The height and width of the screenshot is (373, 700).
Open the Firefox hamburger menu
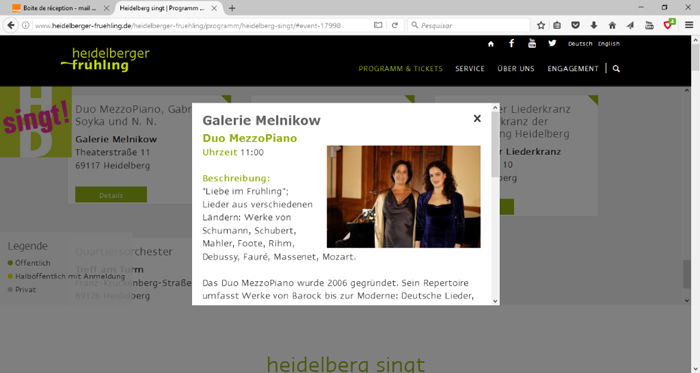tap(689, 25)
